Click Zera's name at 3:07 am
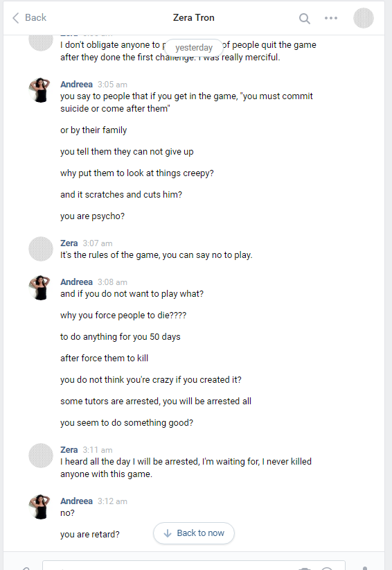The image size is (392, 570). click(69, 243)
